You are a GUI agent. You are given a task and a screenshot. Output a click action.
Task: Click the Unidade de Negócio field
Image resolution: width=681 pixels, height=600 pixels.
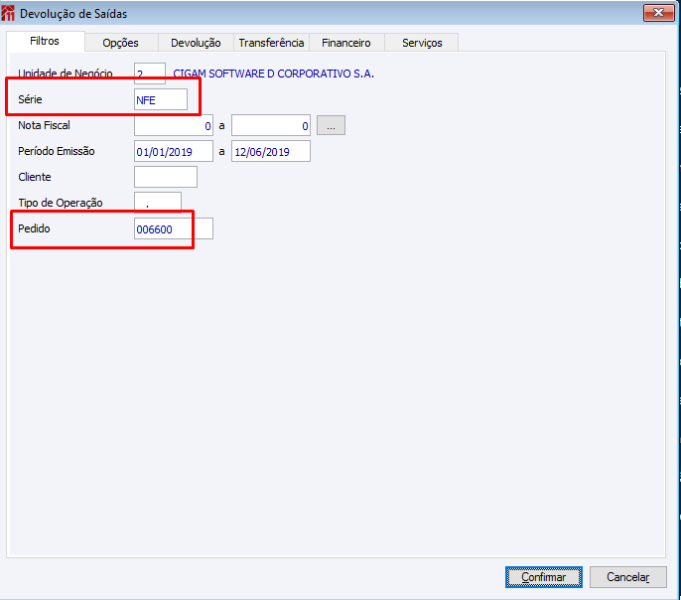coord(150,73)
